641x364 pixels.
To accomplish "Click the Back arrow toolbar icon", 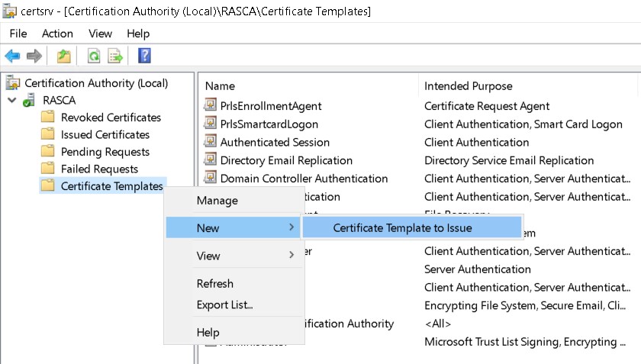I will [12, 56].
